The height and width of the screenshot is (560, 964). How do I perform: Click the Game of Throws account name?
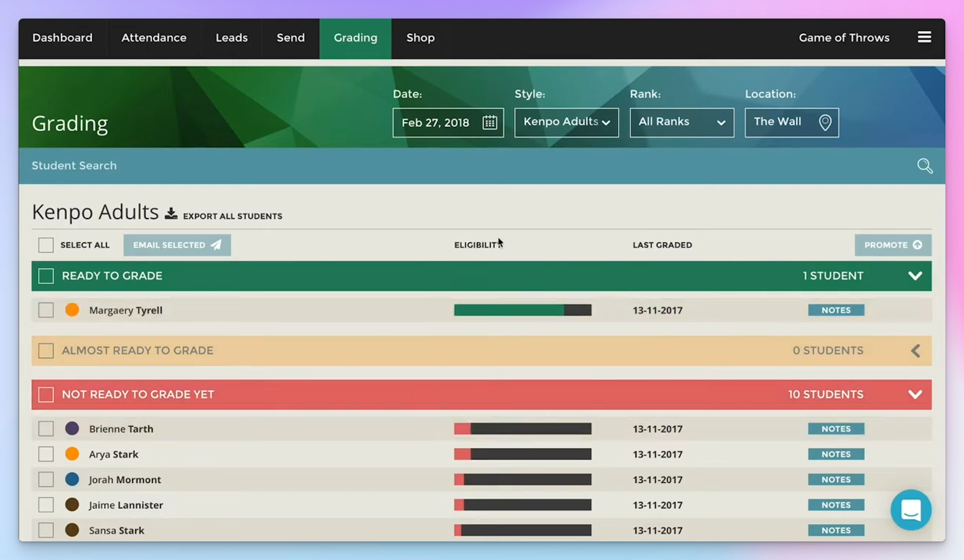point(844,38)
